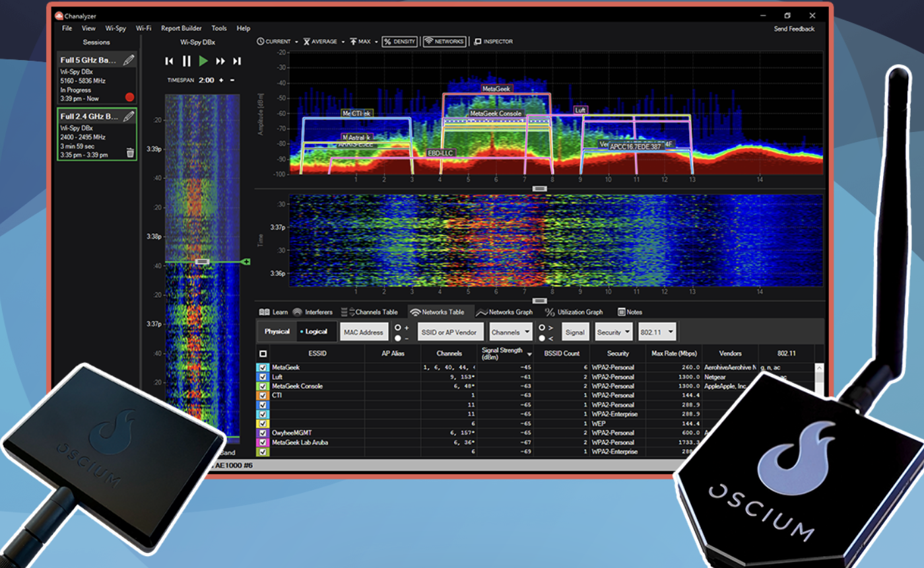Uncheck the CTI network row checkbox
The height and width of the screenshot is (568, 924).
263,396
